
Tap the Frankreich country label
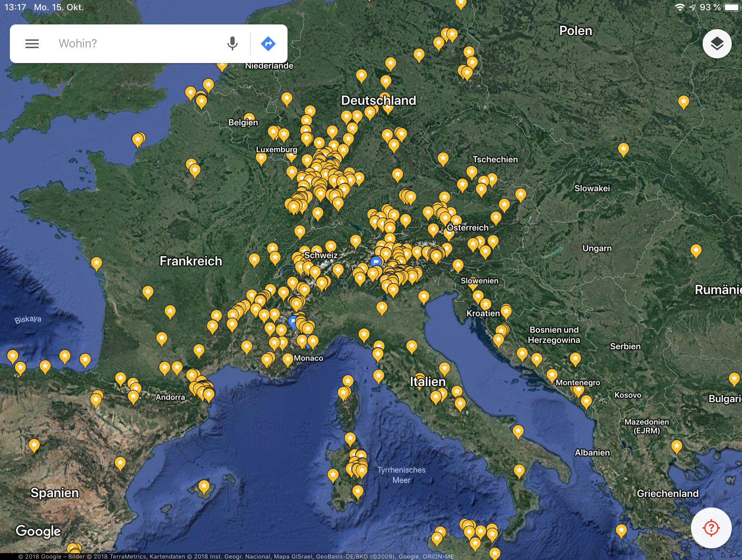click(x=191, y=261)
